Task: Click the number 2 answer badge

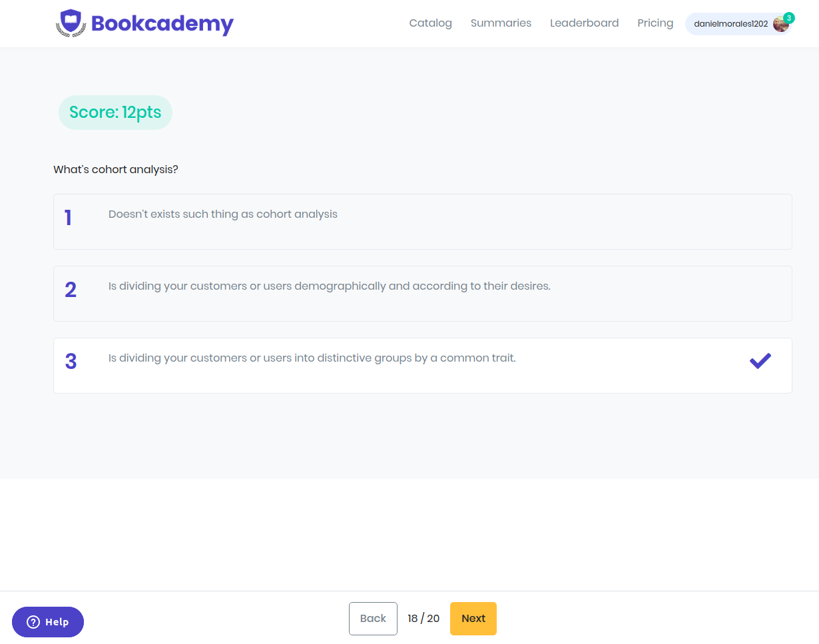Action: (x=71, y=289)
